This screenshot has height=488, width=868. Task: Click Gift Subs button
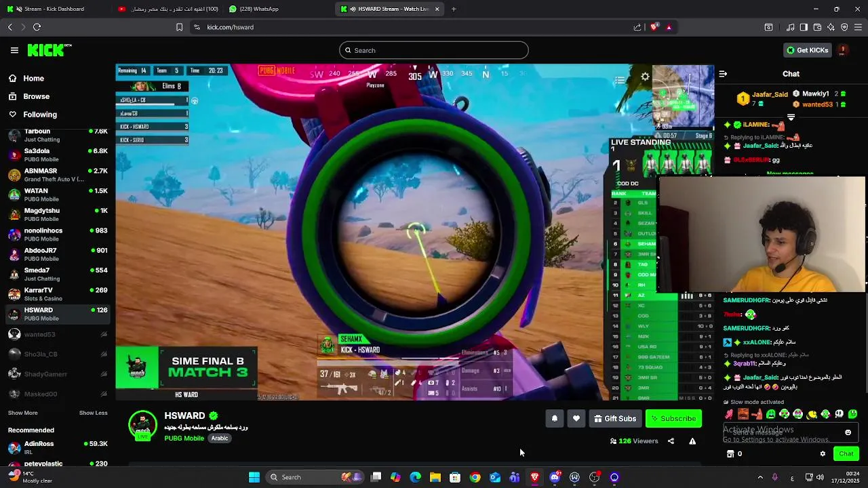[x=615, y=419]
